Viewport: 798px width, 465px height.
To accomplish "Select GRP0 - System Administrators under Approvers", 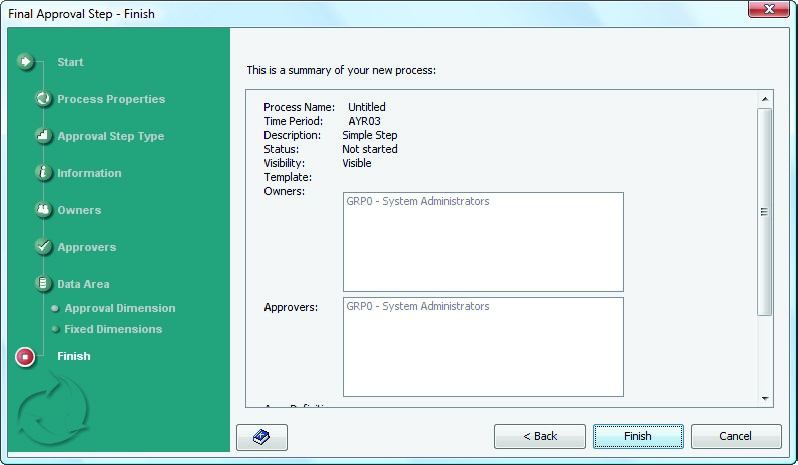I will (x=418, y=306).
